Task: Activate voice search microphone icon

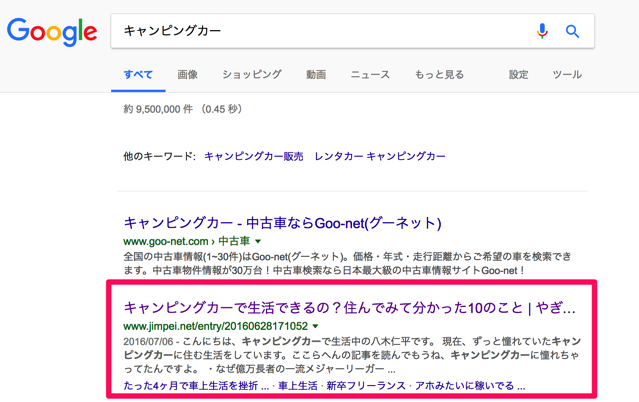Action: coord(542,31)
